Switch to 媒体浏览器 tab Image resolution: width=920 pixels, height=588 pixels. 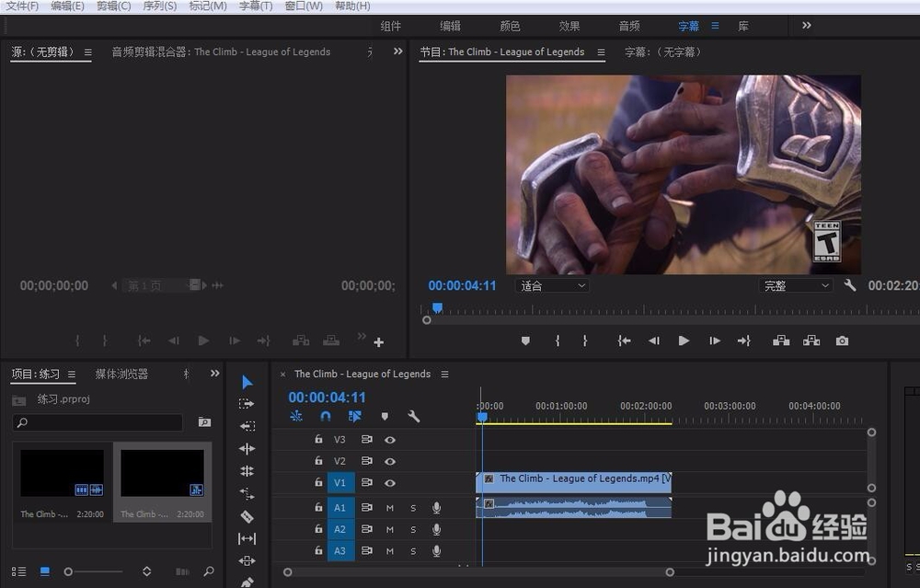pos(121,375)
